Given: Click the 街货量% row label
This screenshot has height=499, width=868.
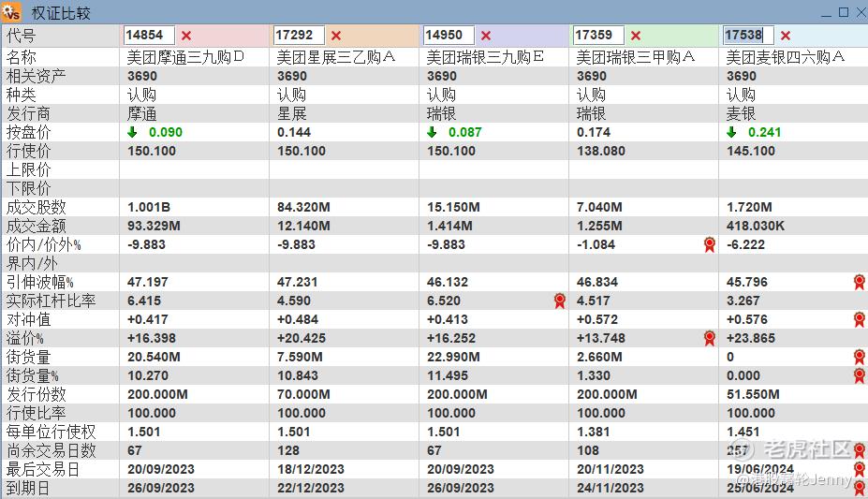Looking at the screenshot, I should pyautogui.click(x=32, y=376).
